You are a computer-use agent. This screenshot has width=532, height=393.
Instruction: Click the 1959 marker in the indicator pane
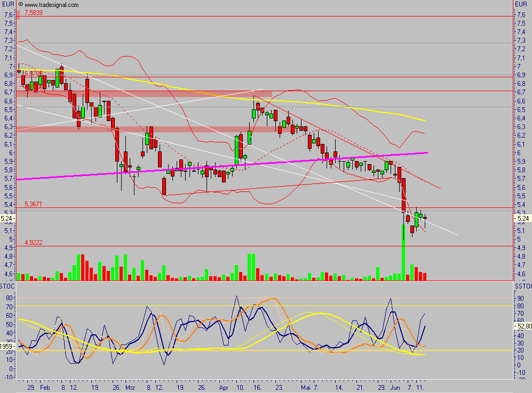(x=7, y=347)
